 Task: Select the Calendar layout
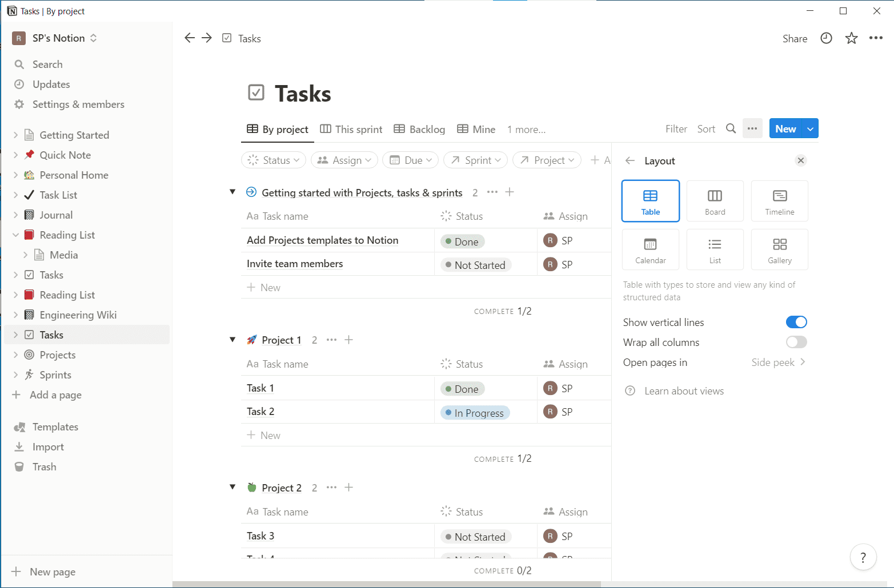pos(650,249)
